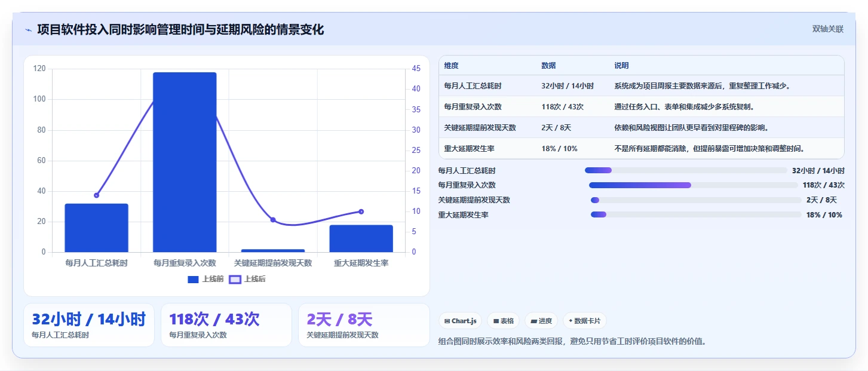This screenshot has width=868, height=371.
Task: Click the Chart.js tag chip
Action: tap(461, 321)
